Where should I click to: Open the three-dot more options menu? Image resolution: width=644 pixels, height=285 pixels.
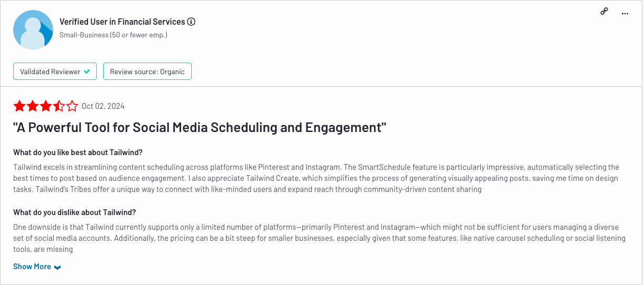pyautogui.click(x=625, y=14)
